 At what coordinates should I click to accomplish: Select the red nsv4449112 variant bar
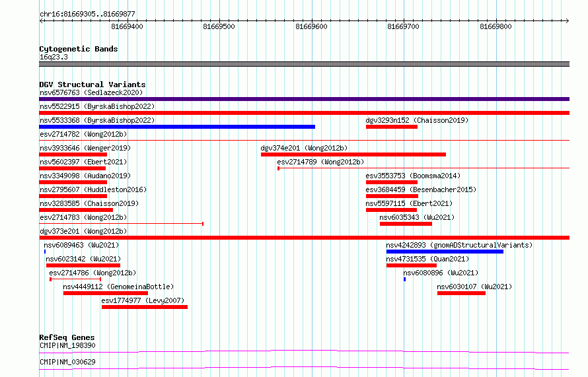pos(106,293)
